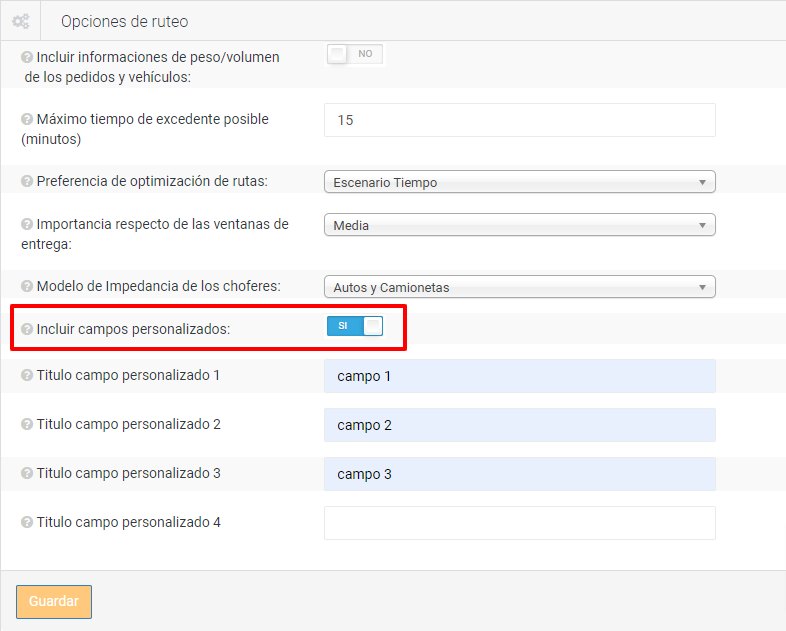Open the Escenario Tiempo optimization dropdown
Screen dimensions: 786x631
[519, 182]
